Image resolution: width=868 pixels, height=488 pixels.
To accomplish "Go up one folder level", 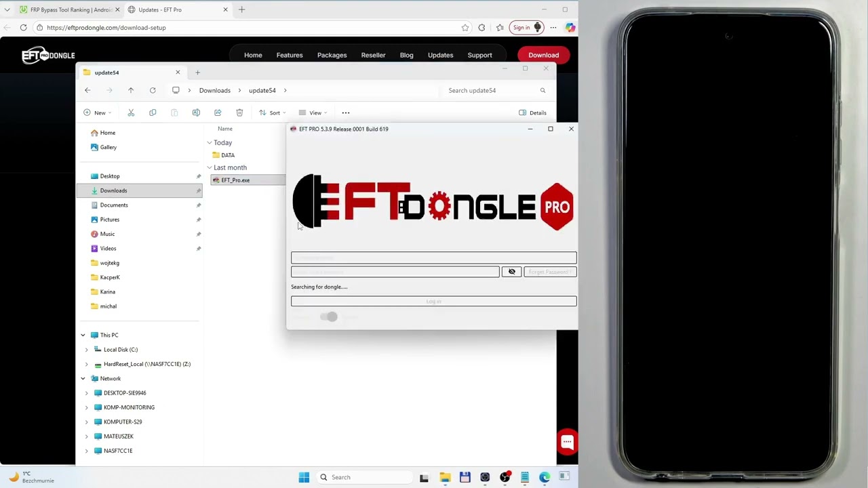I will point(131,90).
